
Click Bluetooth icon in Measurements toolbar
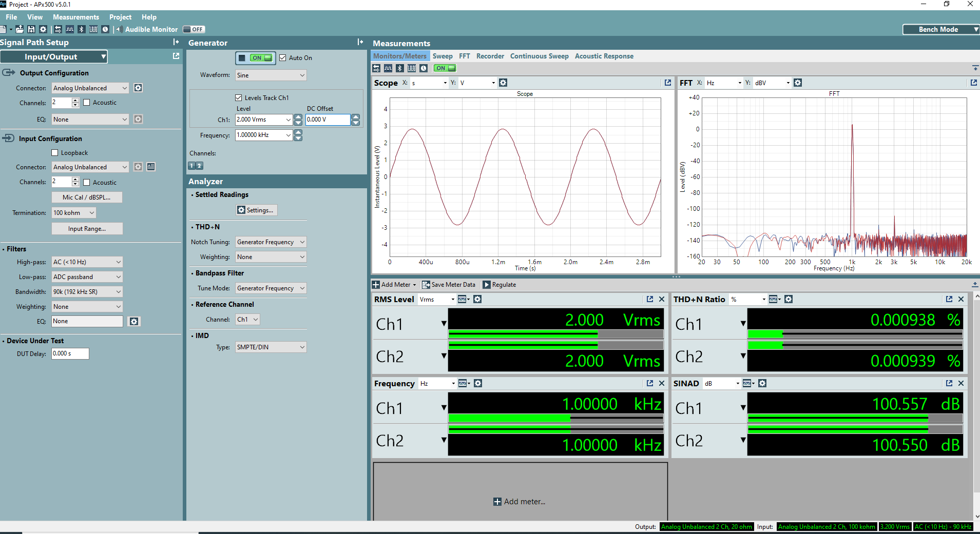tap(400, 68)
